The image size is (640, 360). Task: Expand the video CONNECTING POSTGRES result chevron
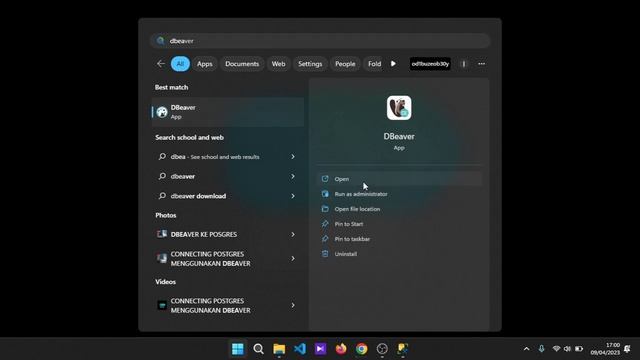293,305
